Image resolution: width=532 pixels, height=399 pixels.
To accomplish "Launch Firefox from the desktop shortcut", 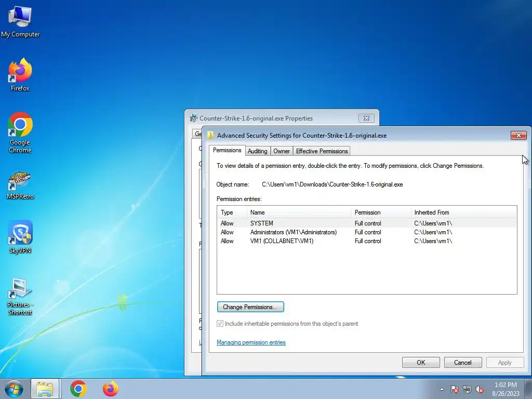I will pyautogui.click(x=20, y=75).
